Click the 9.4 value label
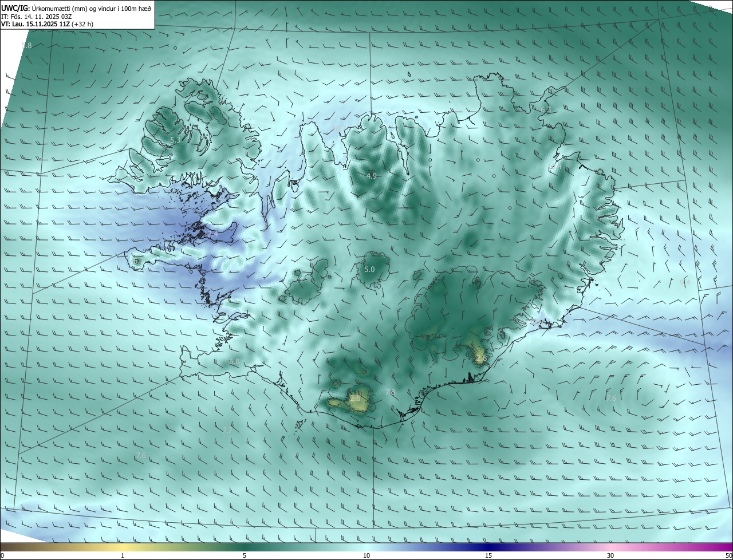 (685, 282)
